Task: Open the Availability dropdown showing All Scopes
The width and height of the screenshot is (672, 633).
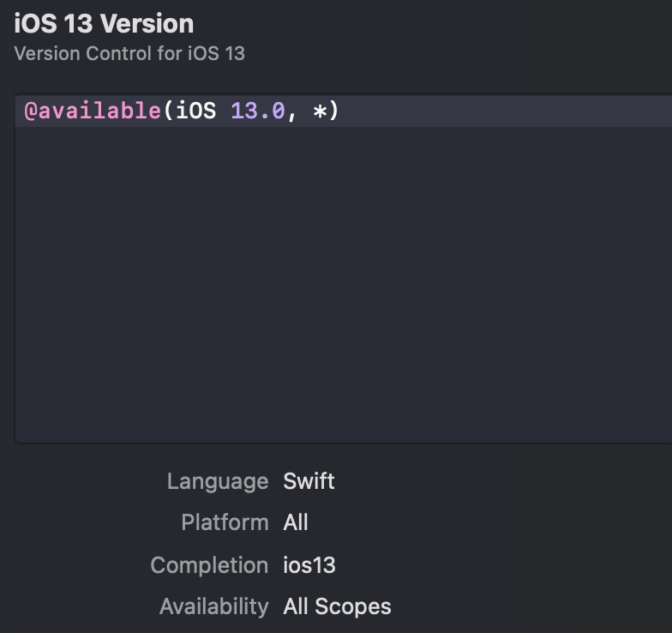Action: (x=337, y=606)
